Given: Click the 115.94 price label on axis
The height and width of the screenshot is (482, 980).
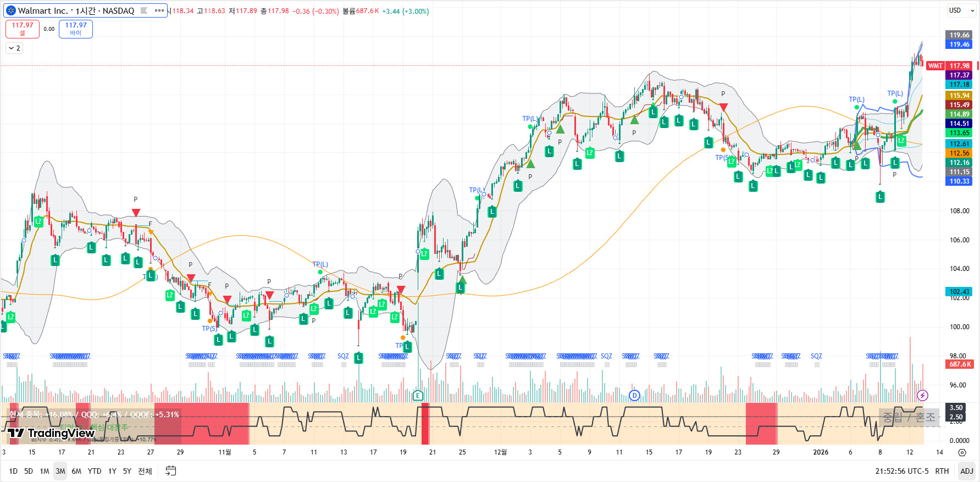Looking at the screenshot, I should click(960, 96).
